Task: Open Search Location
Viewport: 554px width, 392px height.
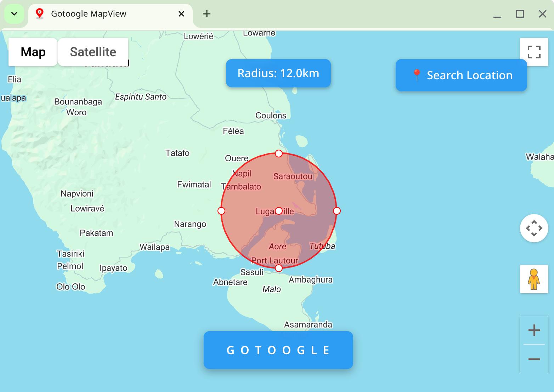Action: click(x=461, y=75)
